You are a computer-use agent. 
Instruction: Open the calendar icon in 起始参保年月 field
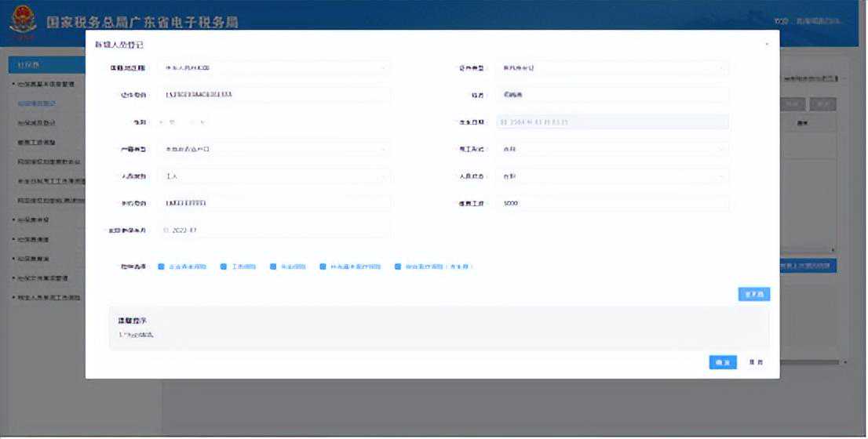pos(166,230)
